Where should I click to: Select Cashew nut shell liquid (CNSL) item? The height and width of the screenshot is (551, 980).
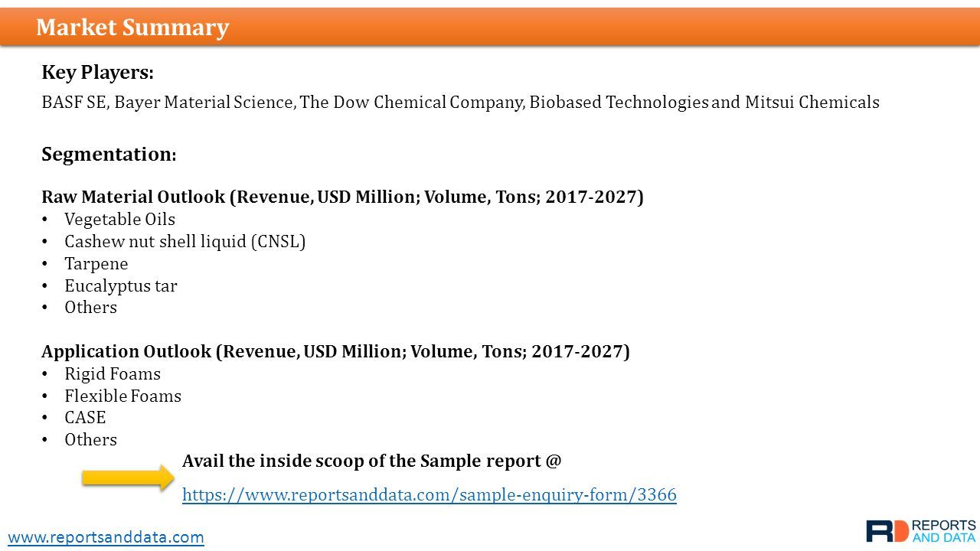click(185, 242)
